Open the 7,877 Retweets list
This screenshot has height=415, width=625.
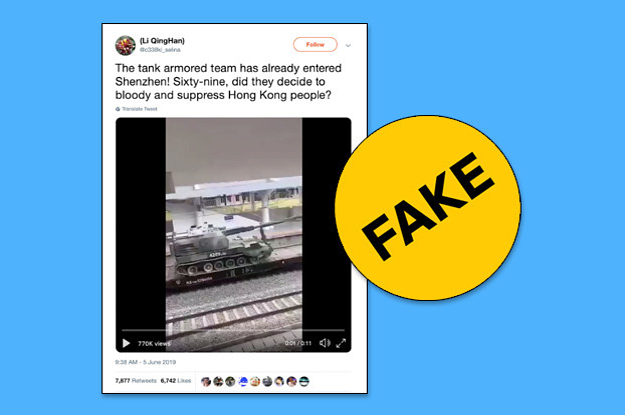tap(136, 381)
